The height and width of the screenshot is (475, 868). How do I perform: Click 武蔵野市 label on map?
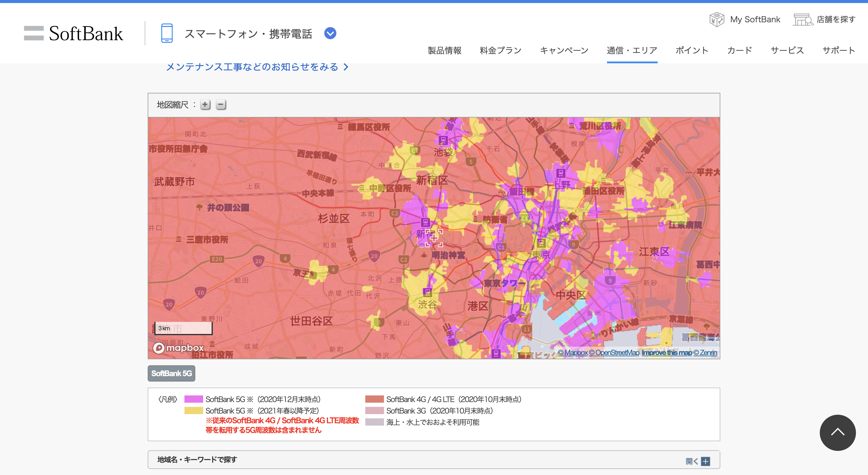tap(174, 182)
